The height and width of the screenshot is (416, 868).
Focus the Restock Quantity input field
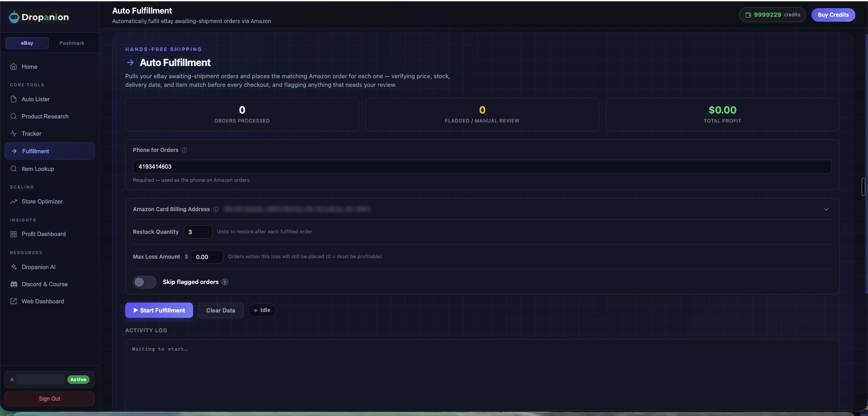point(198,232)
